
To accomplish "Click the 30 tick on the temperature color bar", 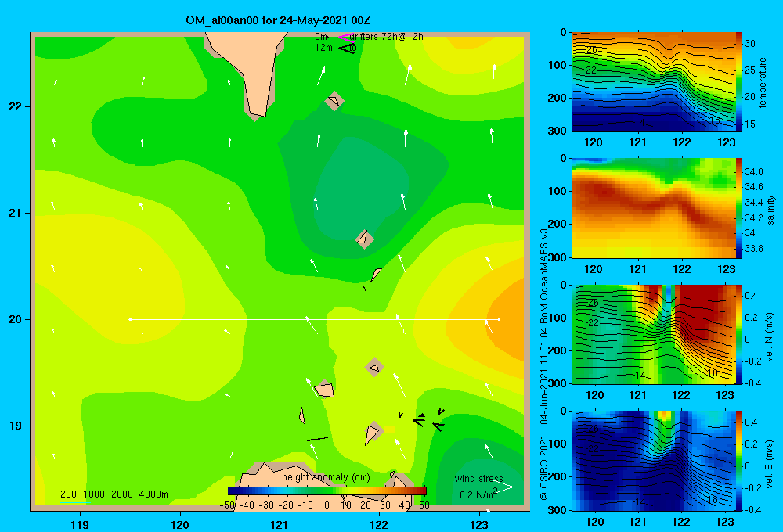I will (x=750, y=44).
